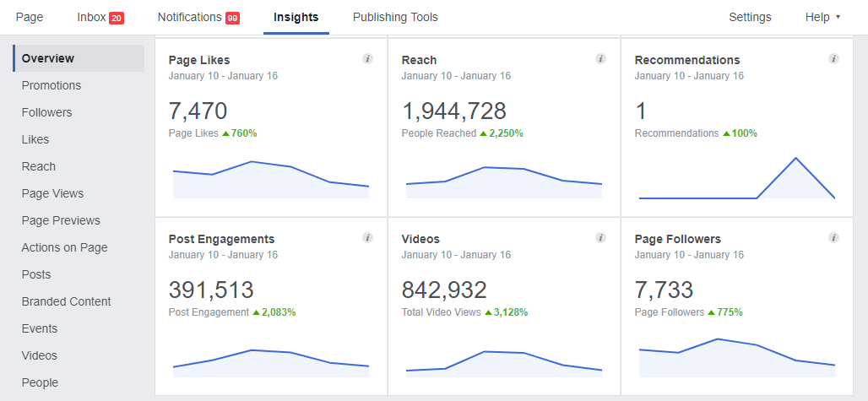Open the Post Engagements card heading

coord(221,239)
